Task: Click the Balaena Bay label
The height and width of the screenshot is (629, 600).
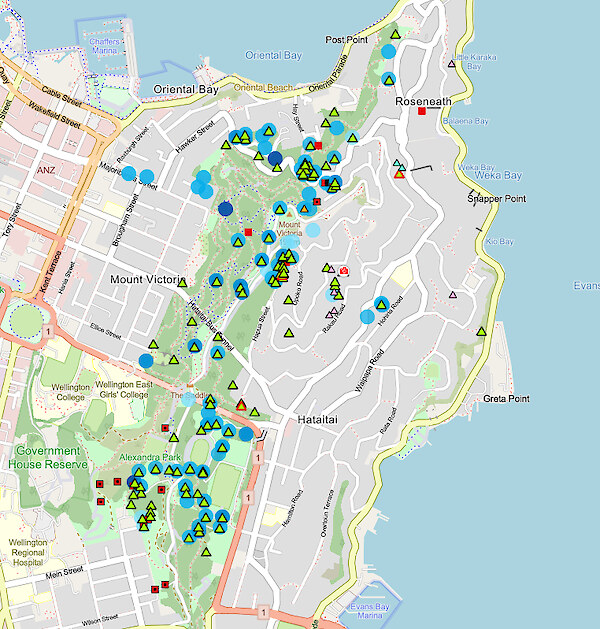Action: tap(465, 121)
